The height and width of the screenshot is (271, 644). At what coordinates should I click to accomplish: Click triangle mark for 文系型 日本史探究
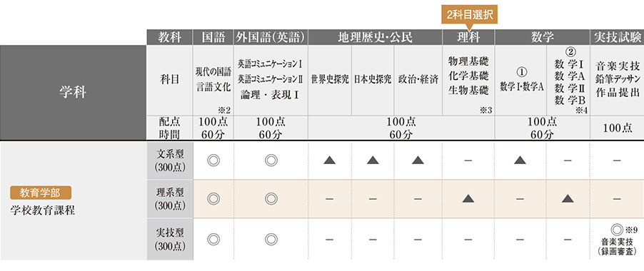pos(373,160)
